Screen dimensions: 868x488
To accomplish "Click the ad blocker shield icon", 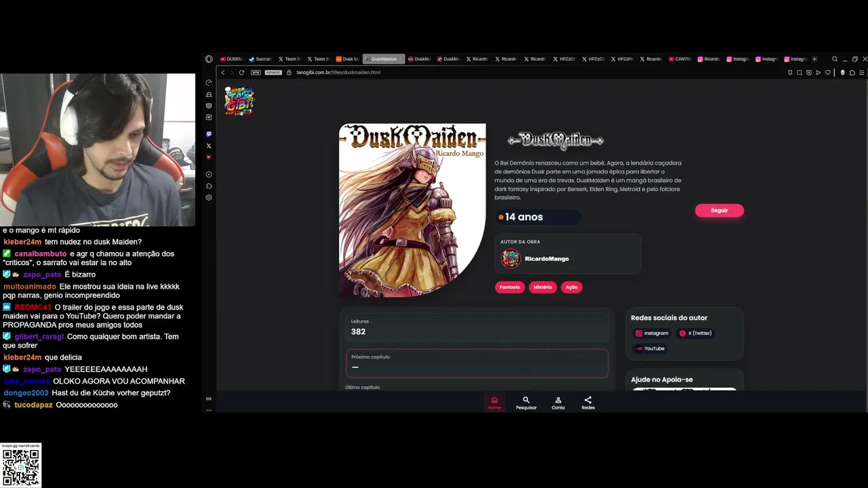I will pos(809,73).
